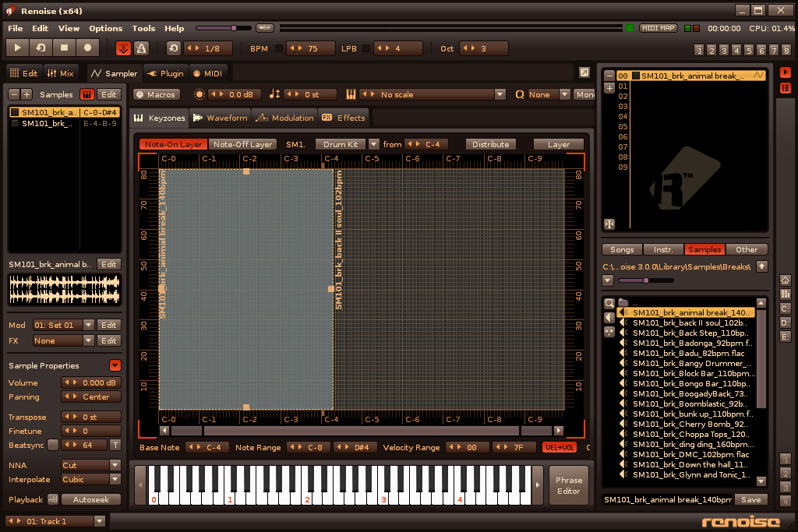
Task: Open the track selector dropdown
Action: (x=100, y=521)
